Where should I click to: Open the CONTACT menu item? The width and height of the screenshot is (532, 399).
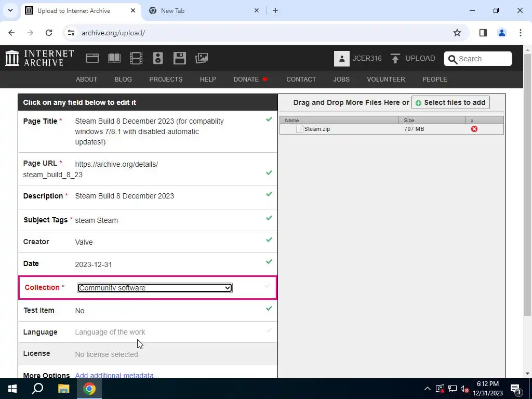[301, 79]
